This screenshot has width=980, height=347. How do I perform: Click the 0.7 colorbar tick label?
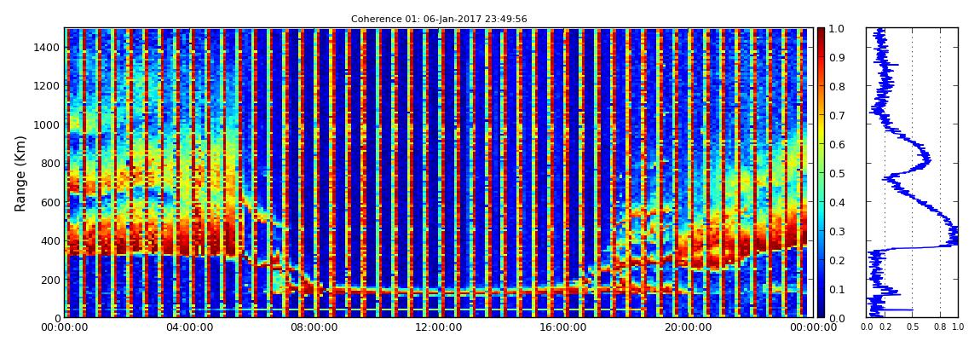tap(836, 116)
